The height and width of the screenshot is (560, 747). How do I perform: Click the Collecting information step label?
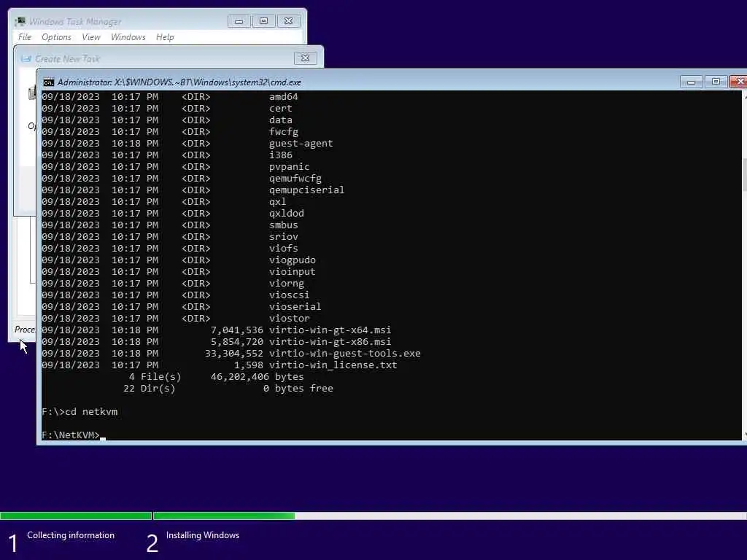point(71,535)
